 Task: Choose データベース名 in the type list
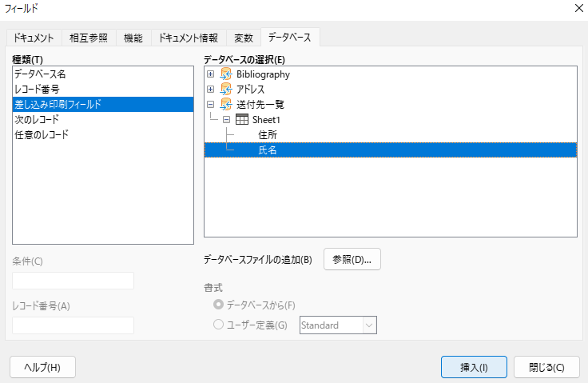pyautogui.click(x=40, y=74)
